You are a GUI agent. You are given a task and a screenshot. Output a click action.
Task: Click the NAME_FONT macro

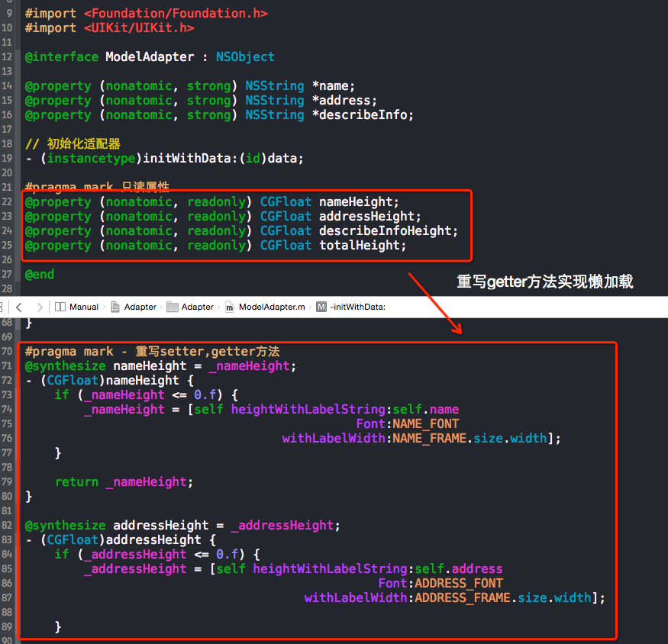click(425, 423)
